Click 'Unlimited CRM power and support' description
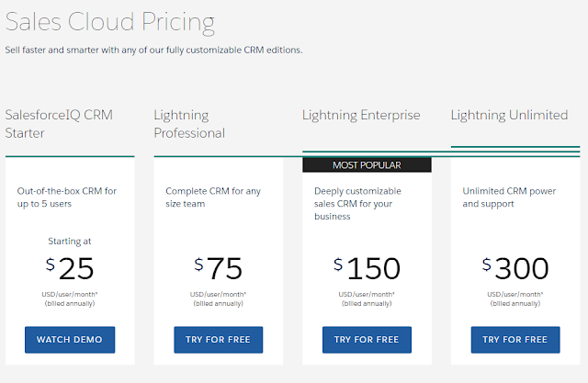 509,197
